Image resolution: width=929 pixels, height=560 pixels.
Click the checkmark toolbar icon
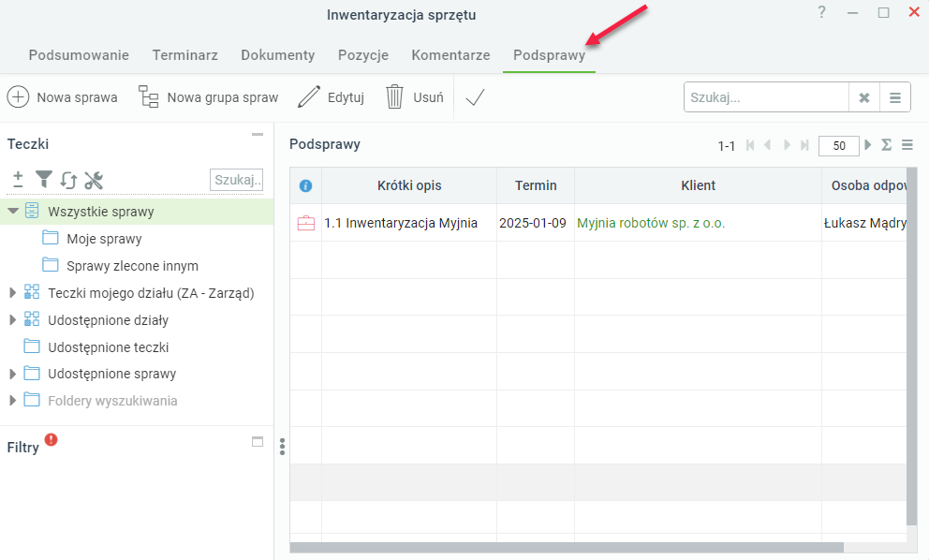(475, 97)
